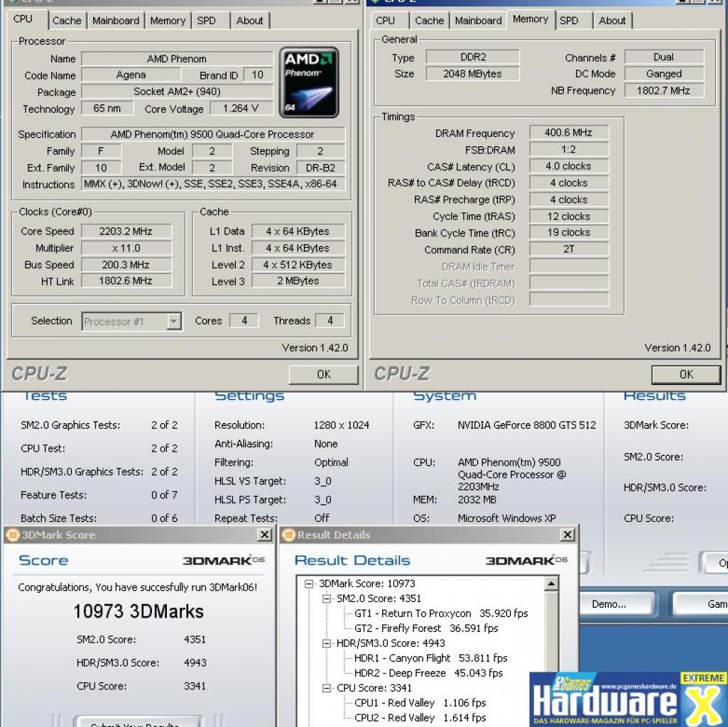The width and height of the screenshot is (728, 727).
Task: Collapse the SM2.0 Score tree node
Action: pos(327,599)
